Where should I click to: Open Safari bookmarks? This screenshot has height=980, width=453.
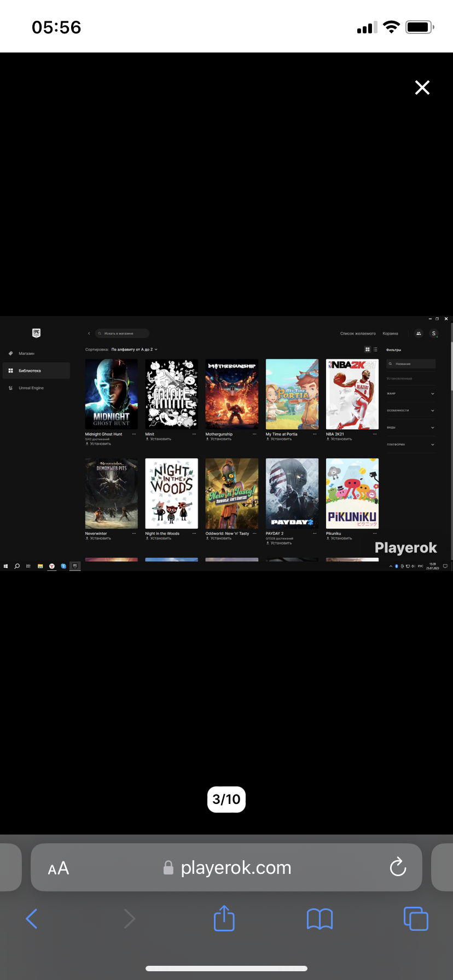click(x=320, y=919)
